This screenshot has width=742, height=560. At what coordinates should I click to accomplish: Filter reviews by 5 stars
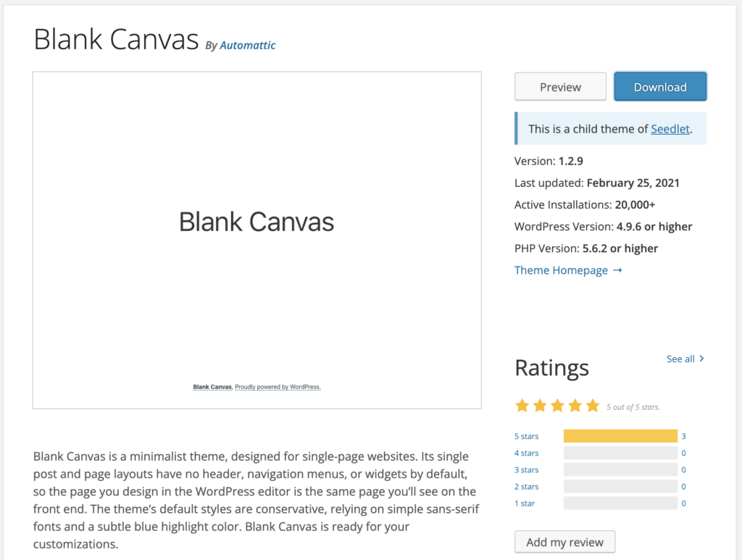point(526,436)
